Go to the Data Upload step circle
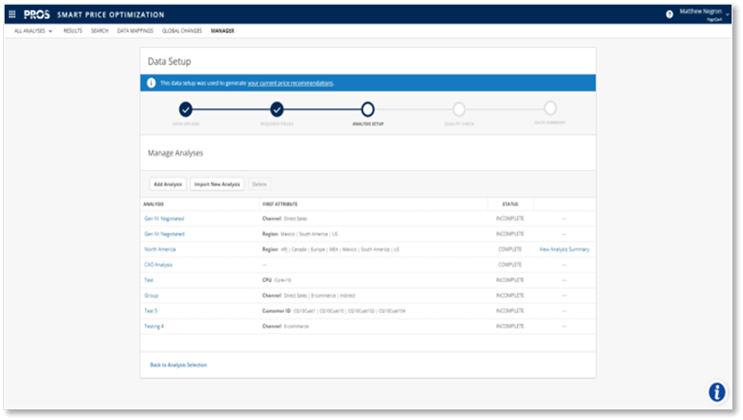This screenshot has width=743, height=420. [186, 110]
